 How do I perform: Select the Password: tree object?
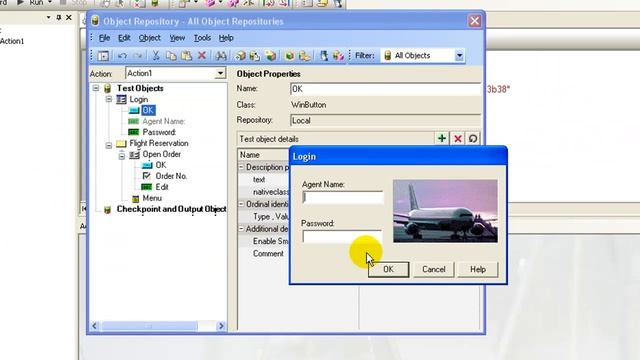(159, 132)
